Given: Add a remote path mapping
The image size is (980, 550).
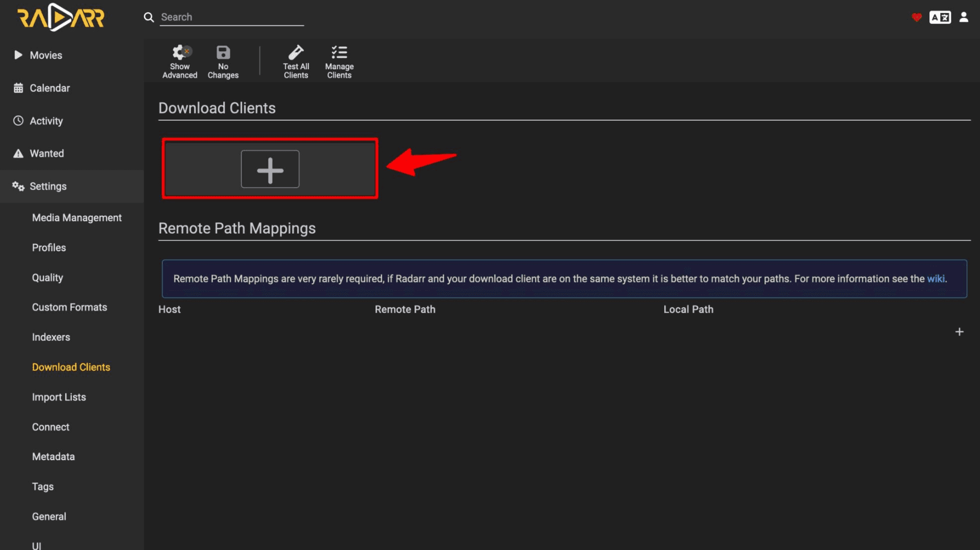Looking at the screenshot, I should (959, 331).
